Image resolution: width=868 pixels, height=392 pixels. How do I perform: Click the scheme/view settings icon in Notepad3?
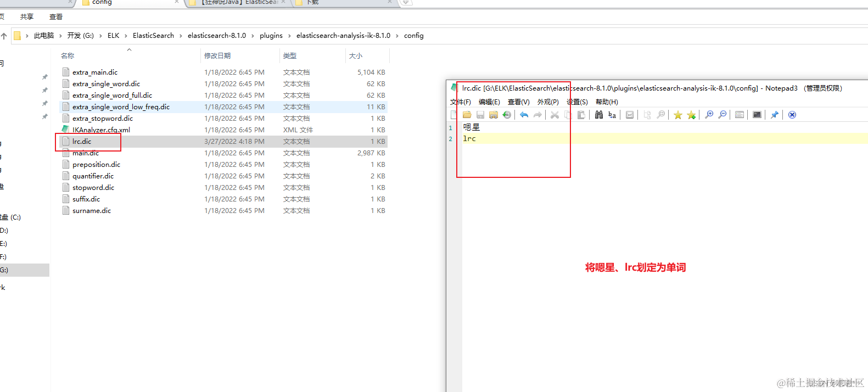pos(740,115)
